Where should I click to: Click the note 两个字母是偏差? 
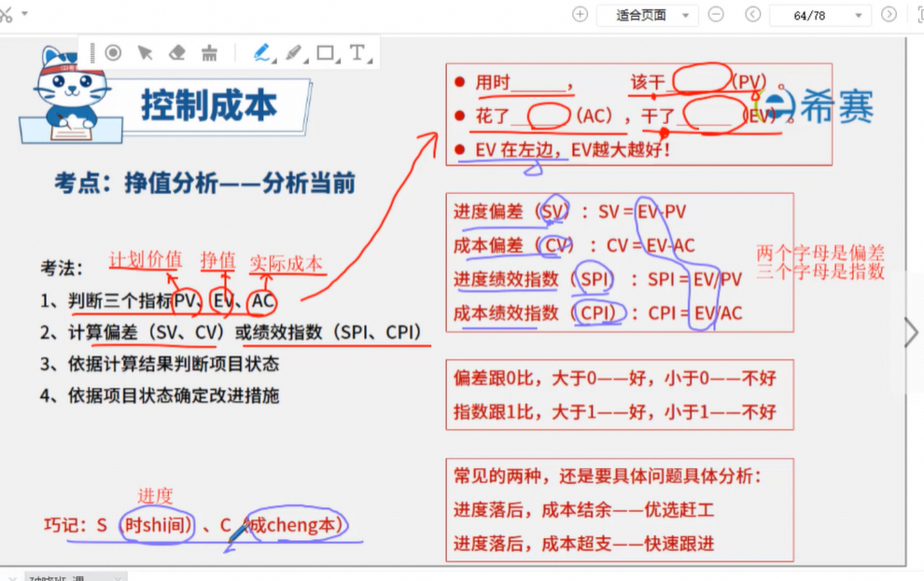820,253
